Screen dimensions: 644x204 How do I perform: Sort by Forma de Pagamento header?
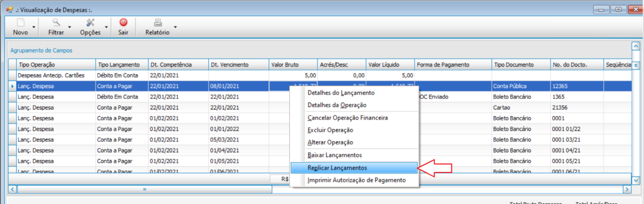453,65
